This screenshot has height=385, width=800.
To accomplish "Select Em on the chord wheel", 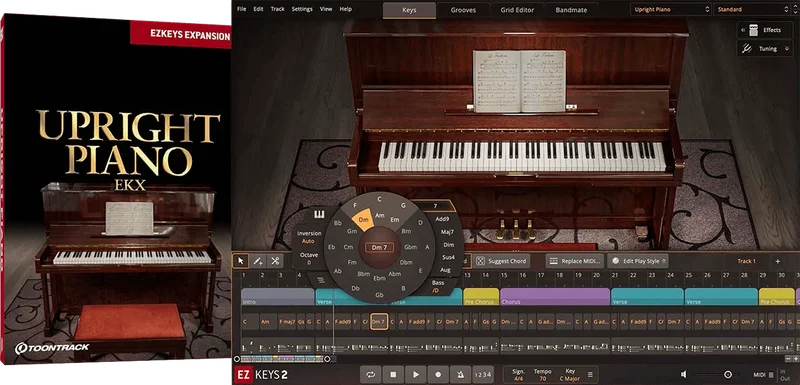I will [x=394, y=220].
